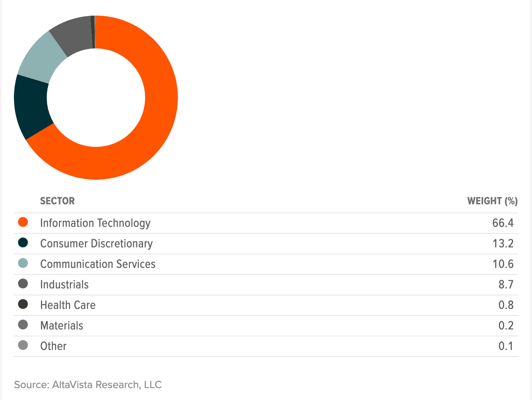Click the WEIGHT (%) column header
The height and width of the screenshot is (400, 532).
tap(492, 201)
